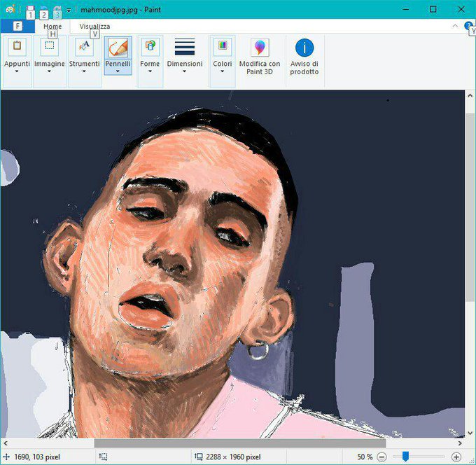Click the 50 % zoom level text
The image size is (476, 465).
(x=365, y=457)
